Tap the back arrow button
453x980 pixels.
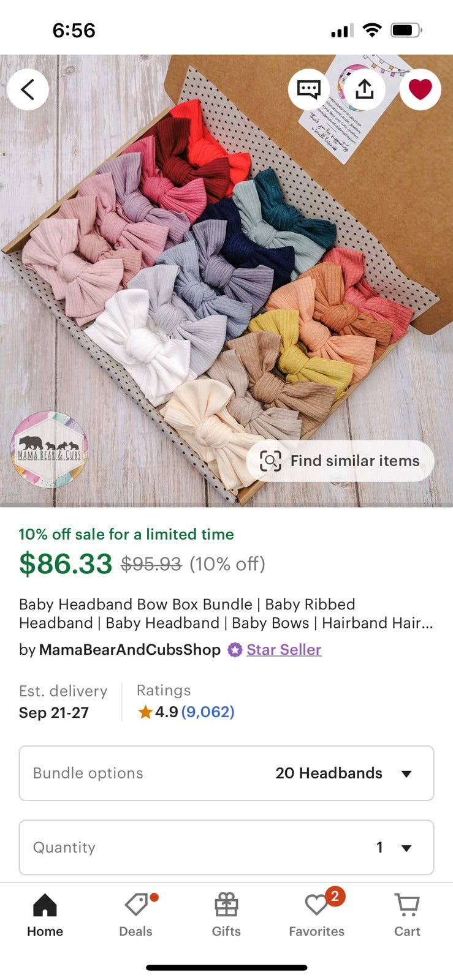pos(28,89)
